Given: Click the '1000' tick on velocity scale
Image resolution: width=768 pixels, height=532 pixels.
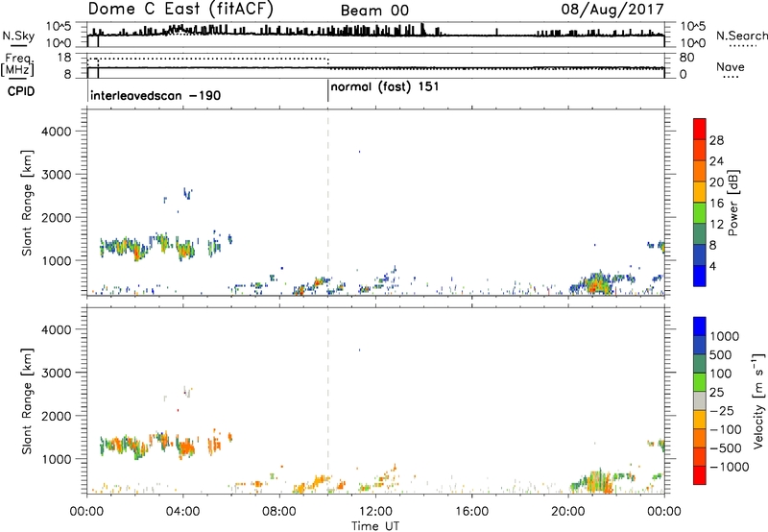Looking at the screenshot, I should pos(725,336).
